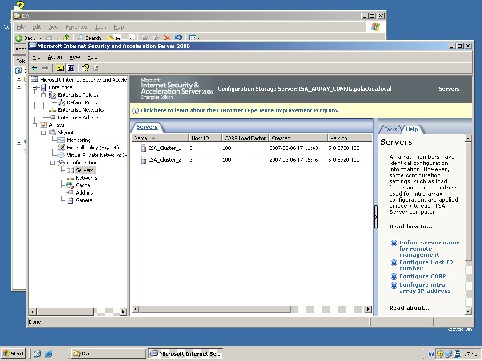Launch Internet Explorer from quick launch
The height and width of the screenshot is (361, 482).
[x=49, y=354]
